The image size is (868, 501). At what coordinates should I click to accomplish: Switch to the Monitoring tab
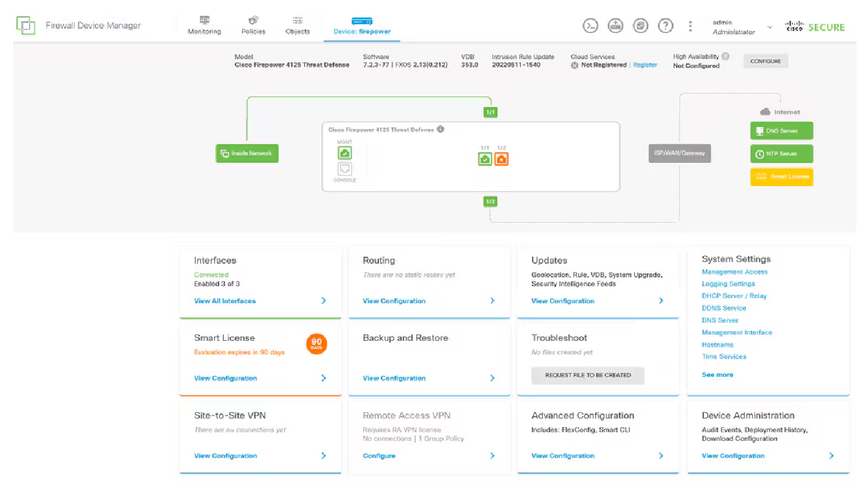pyautogui.click(x=204, y=26)
